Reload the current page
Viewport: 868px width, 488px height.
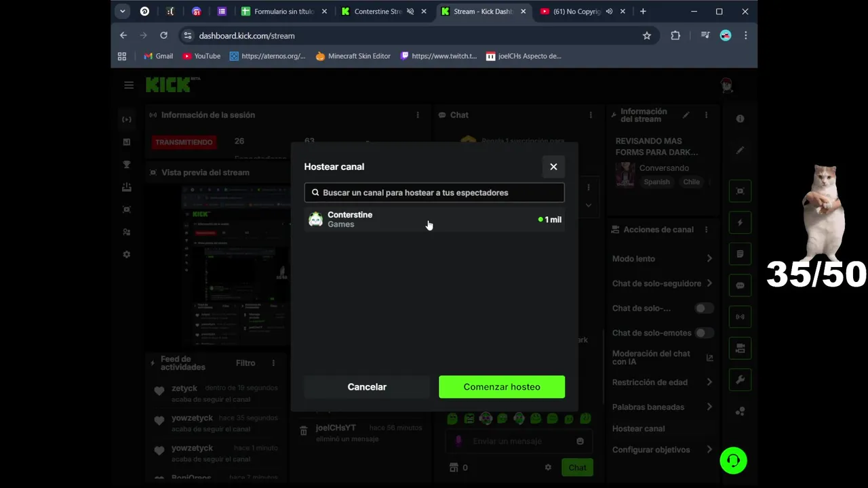coord(163,36)
